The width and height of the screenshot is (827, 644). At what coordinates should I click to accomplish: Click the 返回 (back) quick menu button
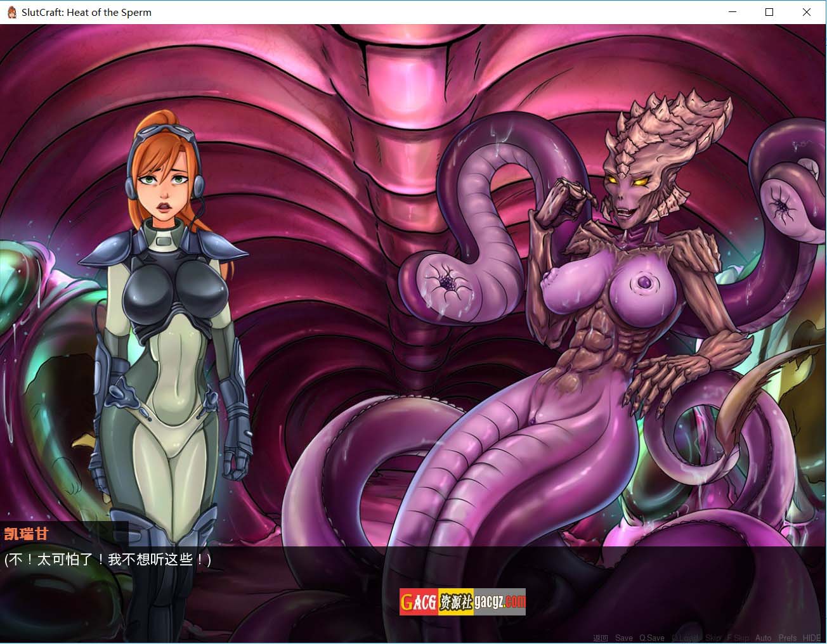pyautogui.click(x=600, y=638)
